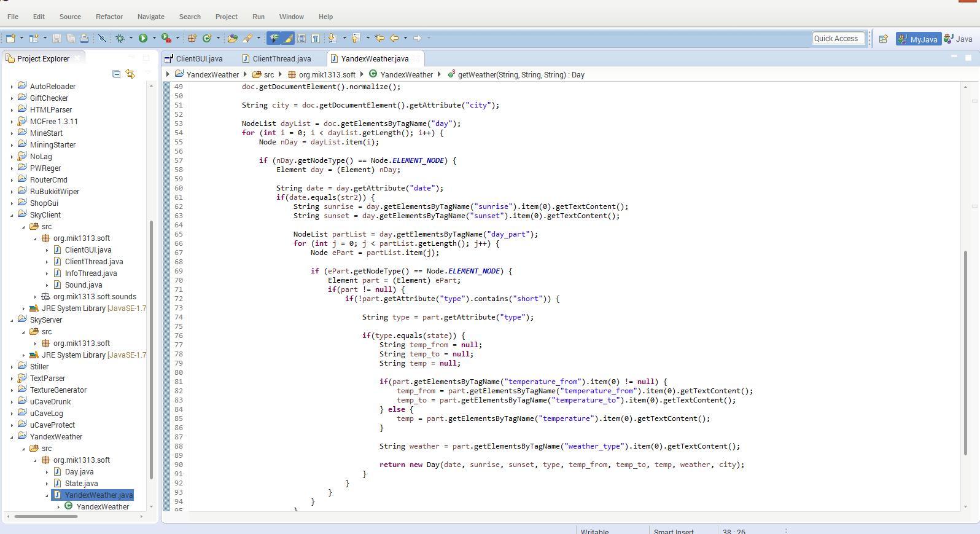Click the New Java Package toolbar icon
The width and height of the screenshot is (980, 534).
[x=192, y=38]
